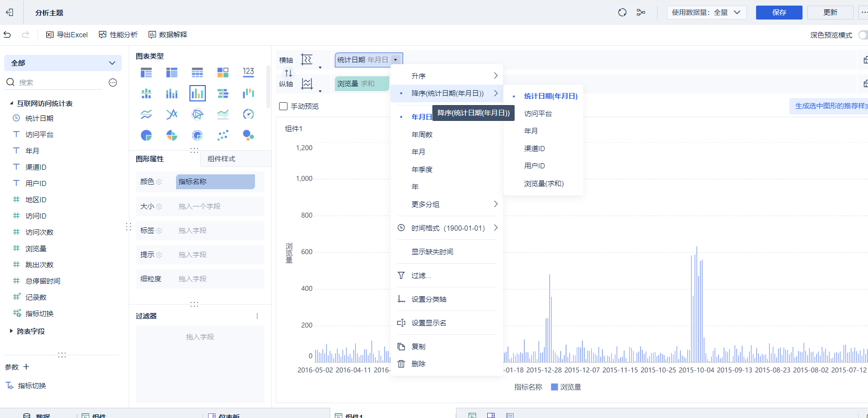Open the 使用数据量: 全量 dropdown
868x418 pixels.
(706, 13)
